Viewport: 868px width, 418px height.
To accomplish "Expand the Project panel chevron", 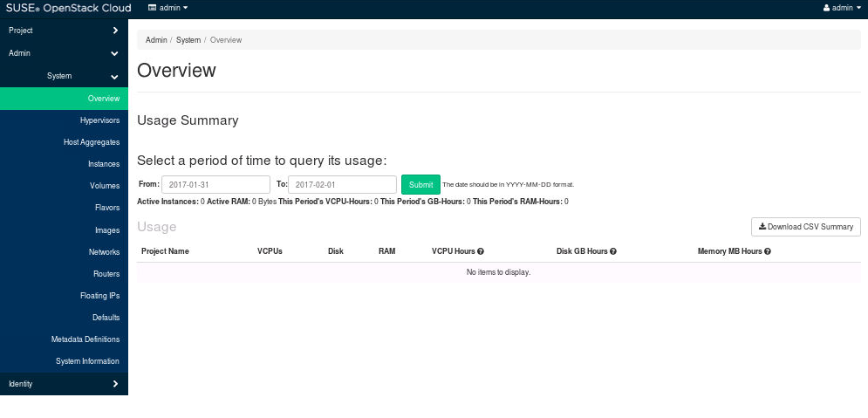I will (x=115, y=31).
